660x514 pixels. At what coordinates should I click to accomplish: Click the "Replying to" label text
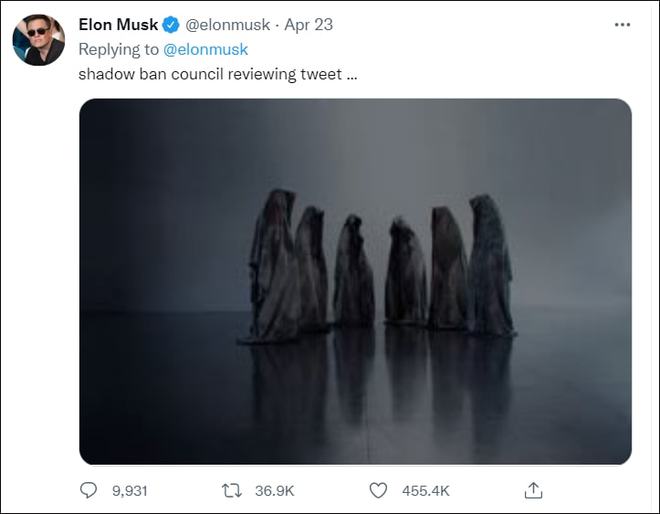(x=119, y=49)
